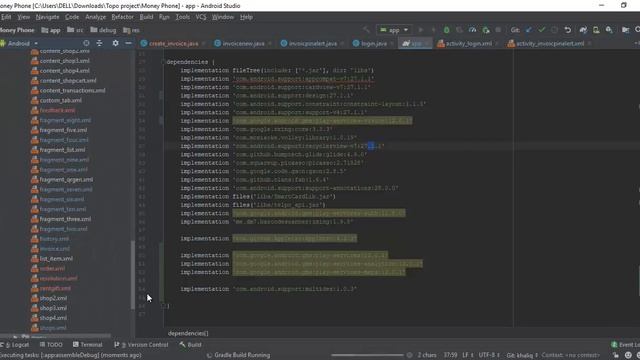
Task: Switch to login.java editor tab
Action: click(x=374, y=43)
